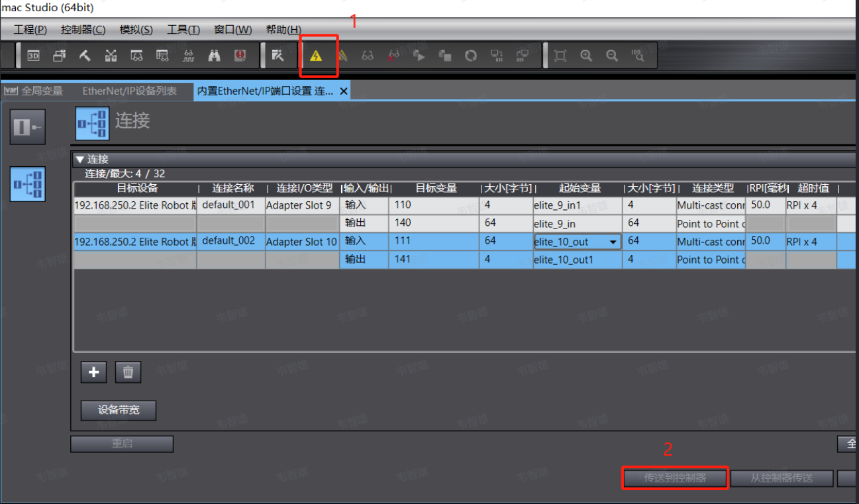859x504 pixels.
Task: Click the red troubleshooting alert icon
Action: pyautogui.click(x=240, y=56)
